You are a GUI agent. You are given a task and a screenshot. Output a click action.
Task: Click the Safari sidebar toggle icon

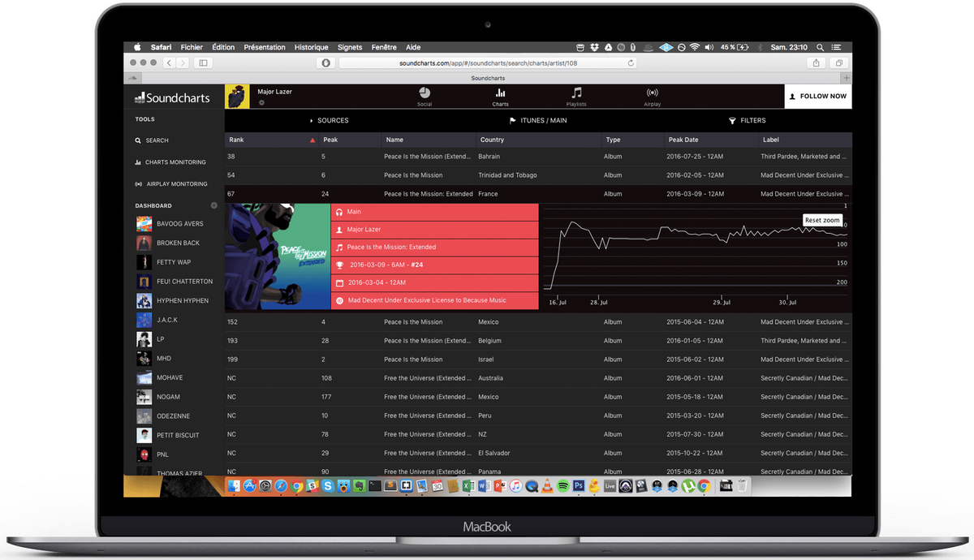point(203,62)
